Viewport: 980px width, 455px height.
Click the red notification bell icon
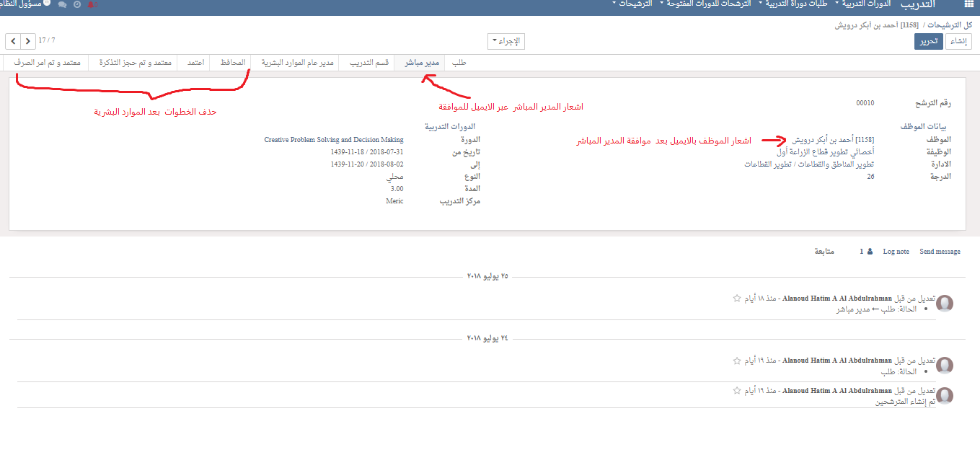pos(92,5)
